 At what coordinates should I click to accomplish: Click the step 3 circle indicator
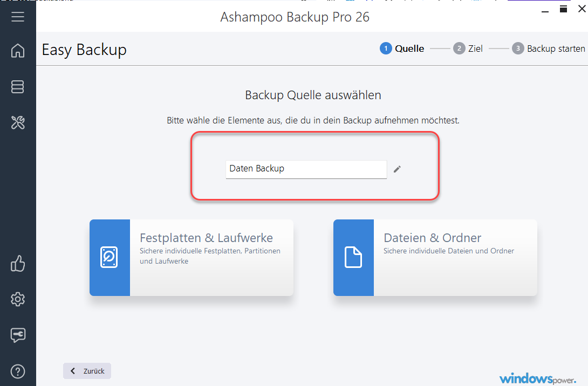coord(518,49)
